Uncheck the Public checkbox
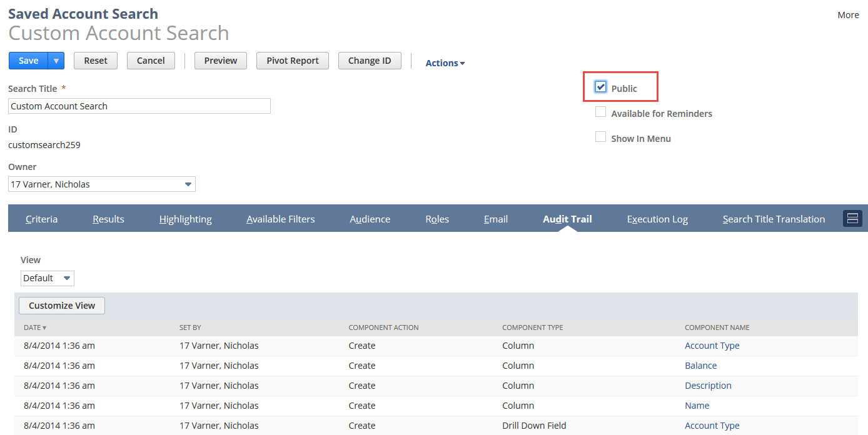This screenshot has height=435, width=868. 601,87
